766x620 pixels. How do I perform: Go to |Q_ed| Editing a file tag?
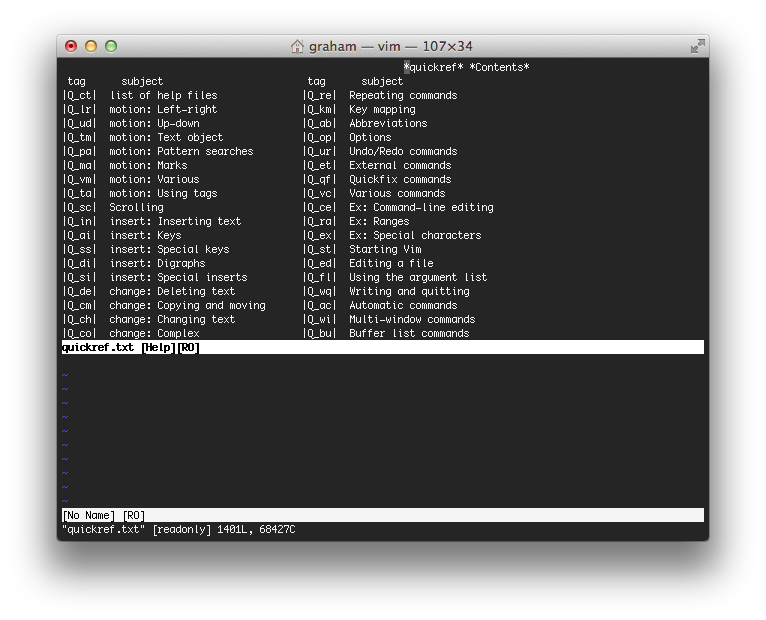pos(319,264)
